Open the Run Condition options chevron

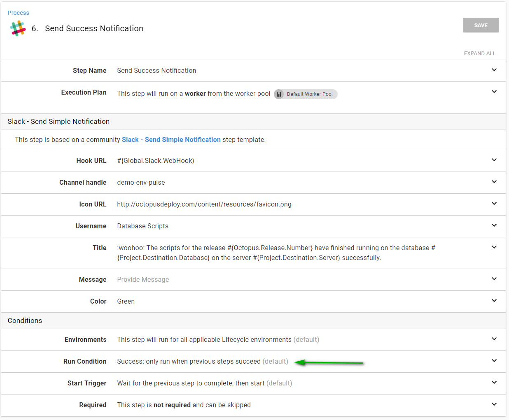(x=494, y=361)
